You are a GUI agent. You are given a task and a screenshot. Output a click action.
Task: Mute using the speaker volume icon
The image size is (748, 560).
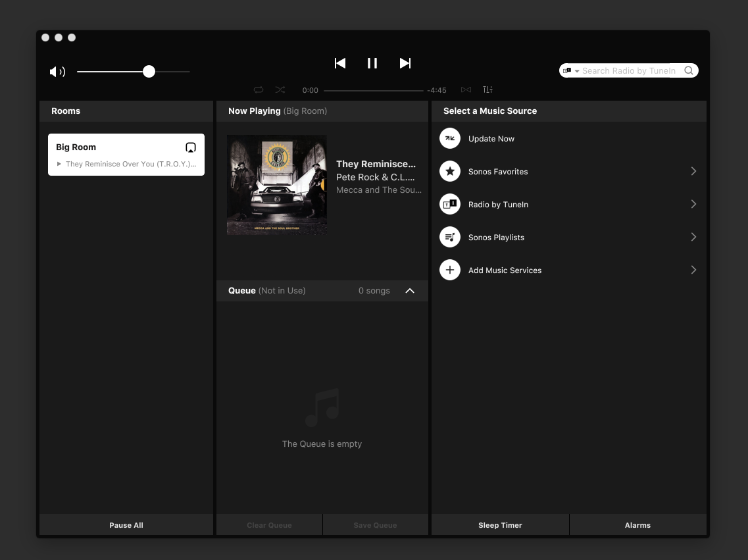coord(57,72)
